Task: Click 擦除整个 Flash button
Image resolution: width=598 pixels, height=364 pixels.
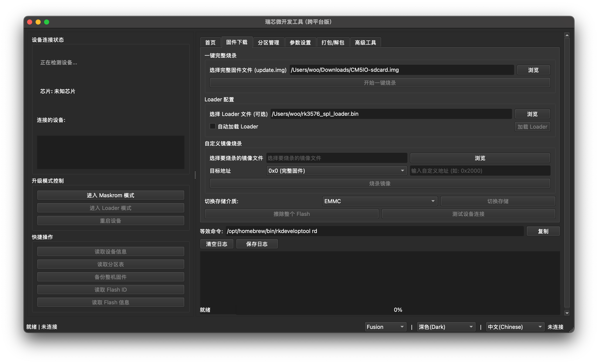Action: (291, 214)
